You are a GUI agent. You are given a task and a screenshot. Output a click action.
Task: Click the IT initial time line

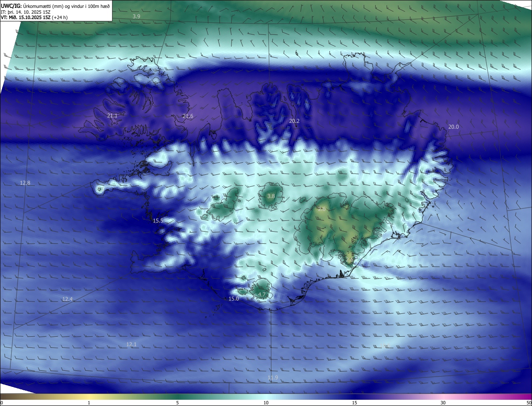[x=26, y=12]
